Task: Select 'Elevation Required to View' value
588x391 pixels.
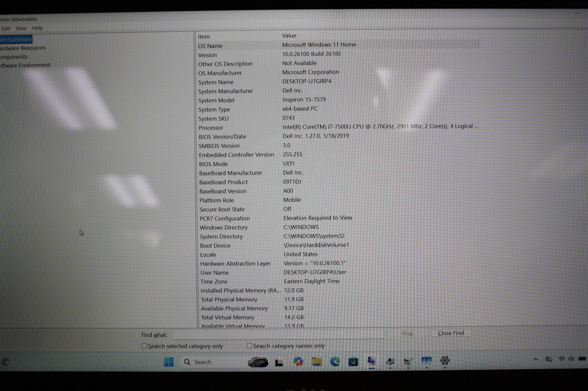Action: (318, 218)
